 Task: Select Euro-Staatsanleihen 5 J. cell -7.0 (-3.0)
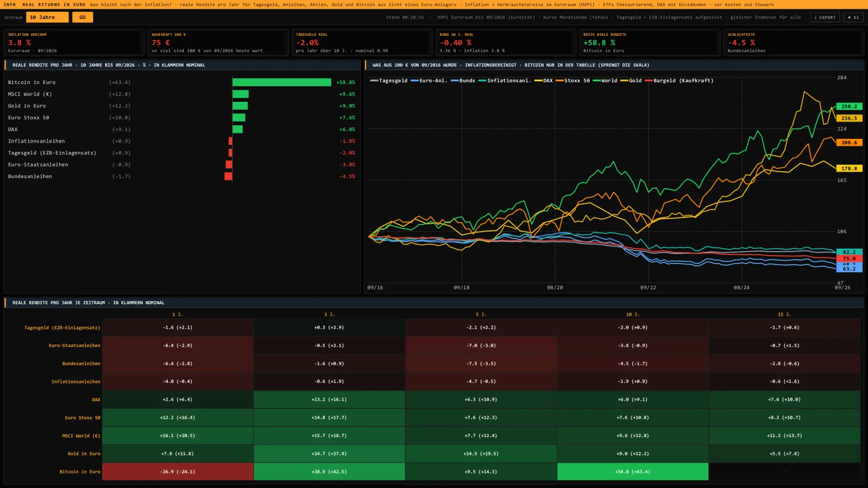tap(481, 345)
